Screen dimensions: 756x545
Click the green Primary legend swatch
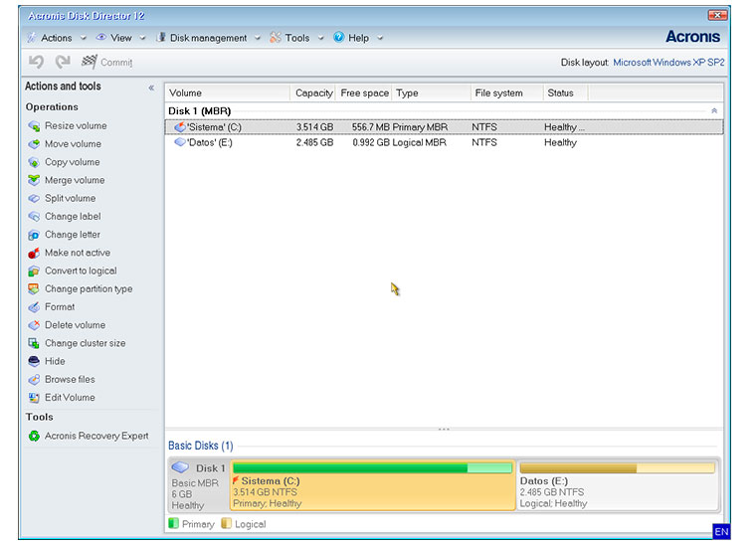[x=173, y=523]
